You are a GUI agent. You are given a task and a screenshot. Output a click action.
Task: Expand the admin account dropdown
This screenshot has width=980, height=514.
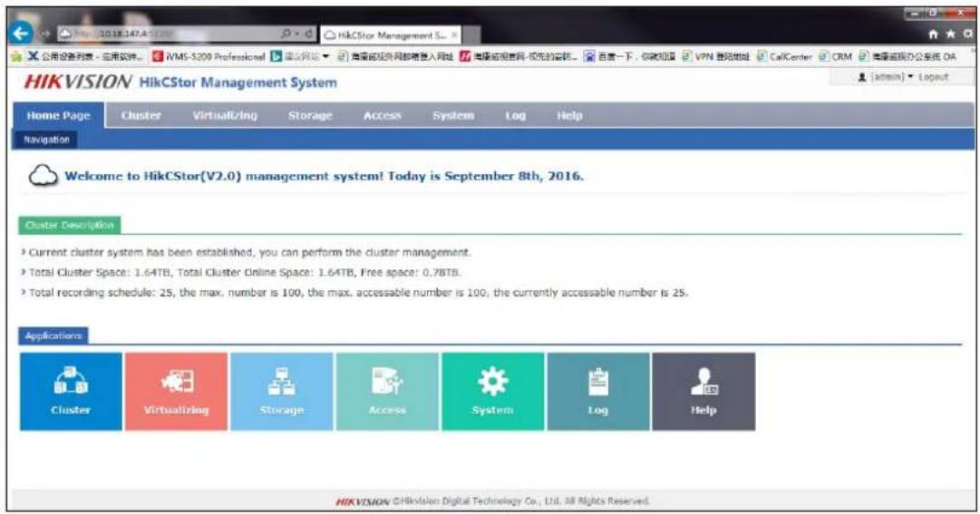910,76
